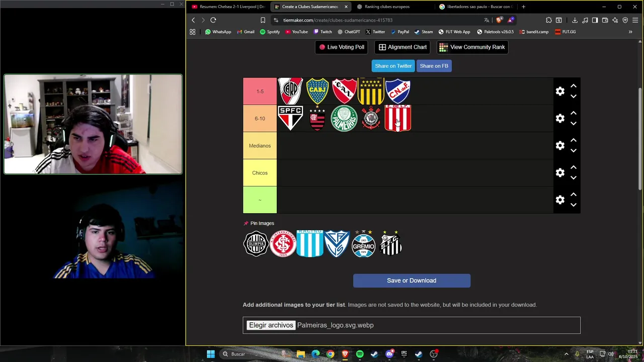Pick the Grêmio crest from unranked images
The width and height of the screenshot is (644, 362).
(363, 244)
